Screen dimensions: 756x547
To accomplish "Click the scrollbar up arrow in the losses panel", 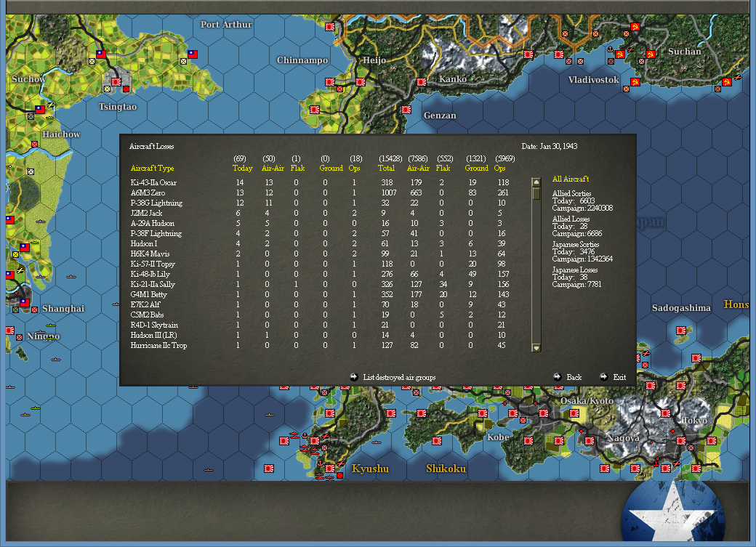I will 536,181.
